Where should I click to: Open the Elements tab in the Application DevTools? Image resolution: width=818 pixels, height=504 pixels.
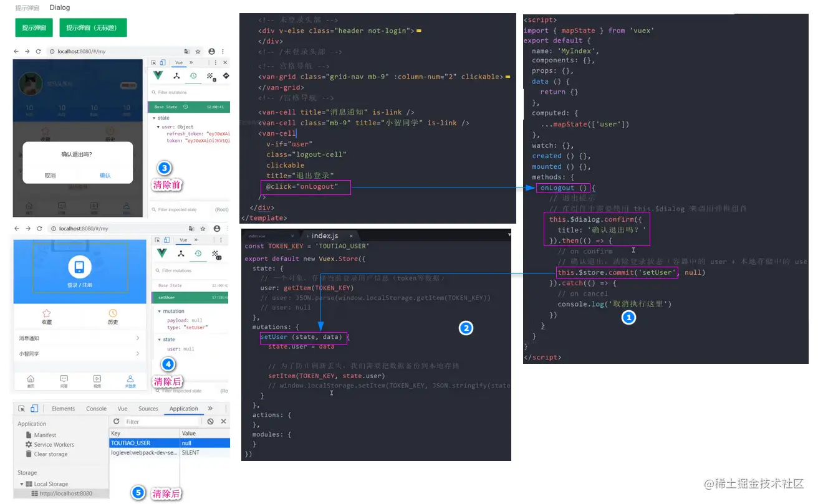63,409
